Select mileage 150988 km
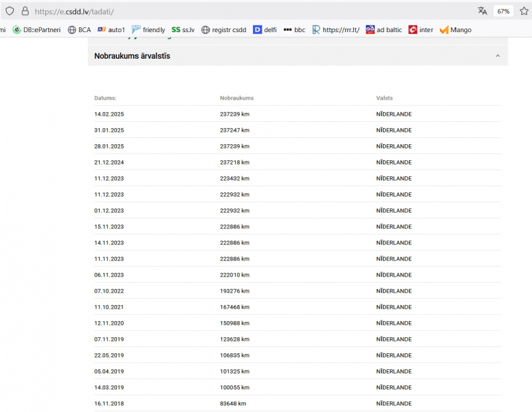532x412 pixels. 234,323
